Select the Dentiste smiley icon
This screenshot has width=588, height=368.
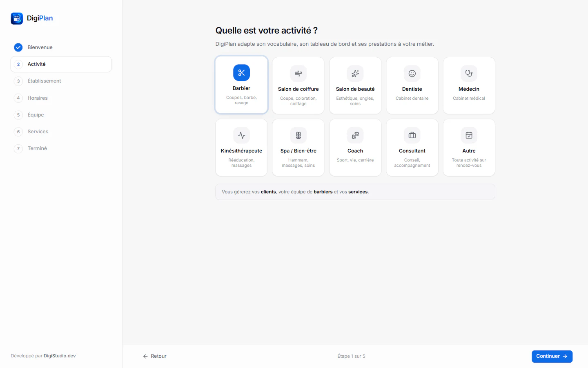pos(412,74)
